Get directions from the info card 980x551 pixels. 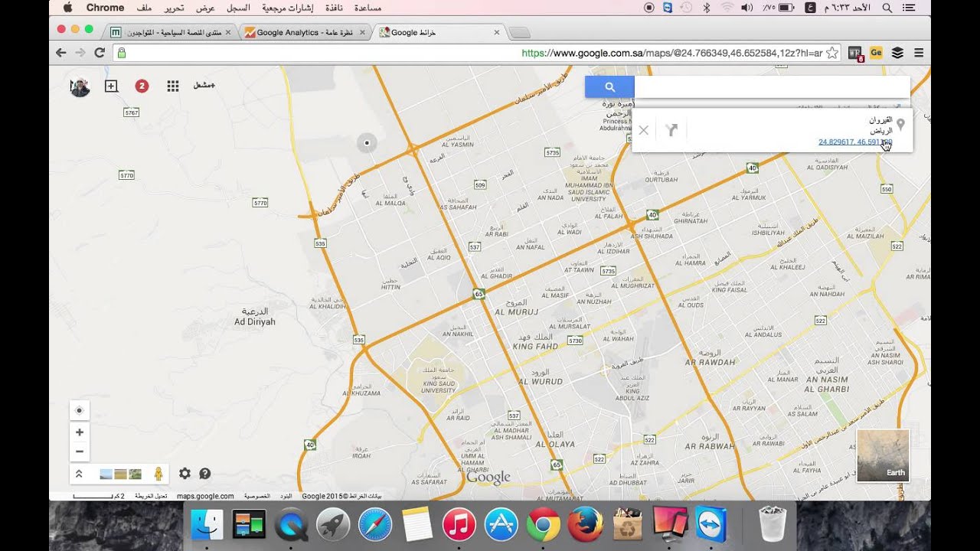tap(672, 130)
